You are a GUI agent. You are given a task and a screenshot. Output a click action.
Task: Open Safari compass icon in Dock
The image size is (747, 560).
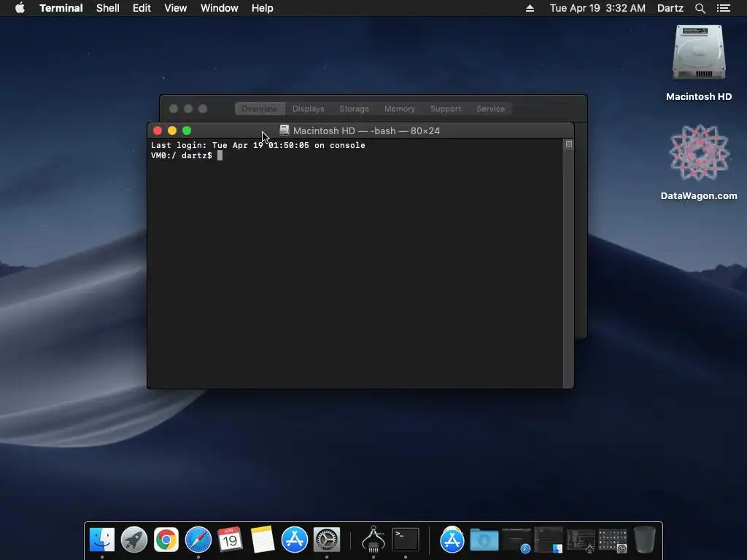pos(198,540)
